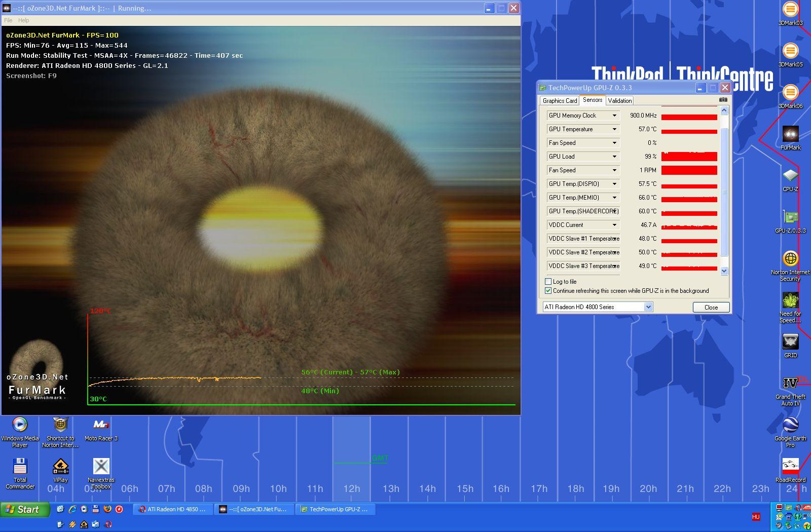
Task: Enable the Log to file checkbox
Action: tap(548, 282)
